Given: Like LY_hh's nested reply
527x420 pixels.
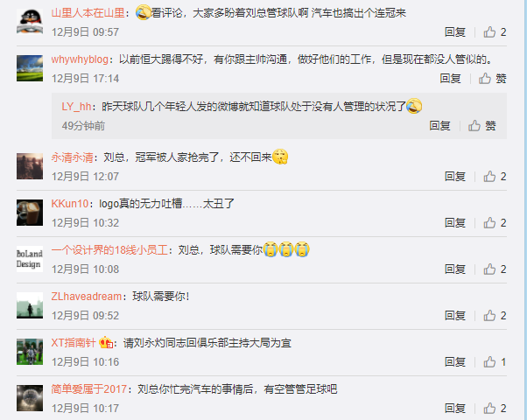Looking at the screenshot, I should point(482,126).
